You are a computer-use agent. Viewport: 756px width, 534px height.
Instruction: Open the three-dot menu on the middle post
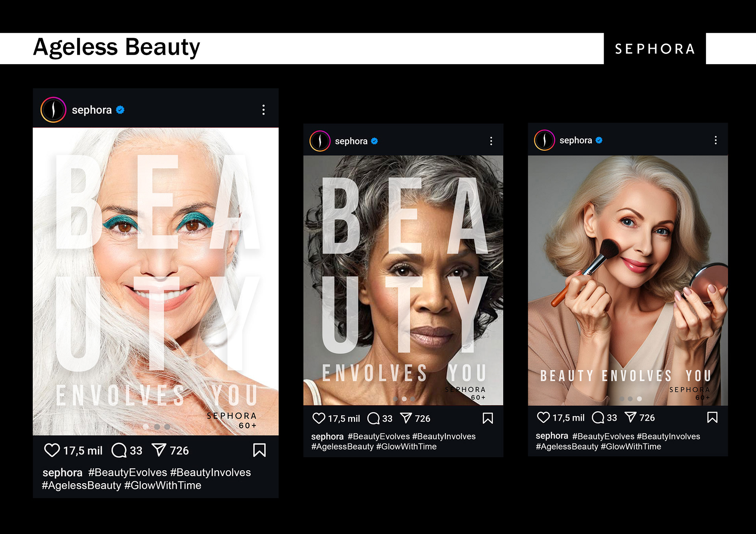pos(491,141)
